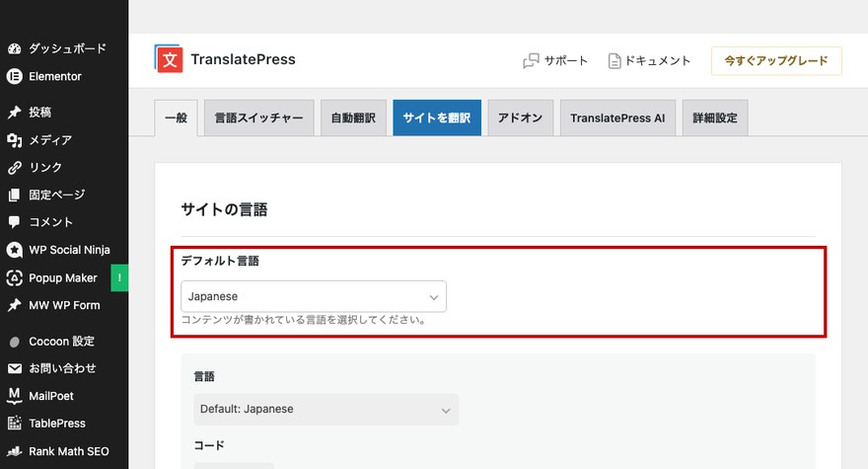868x469 pixels.
Task: Open the default language Japanese dropdown
Action: (314, 296)
